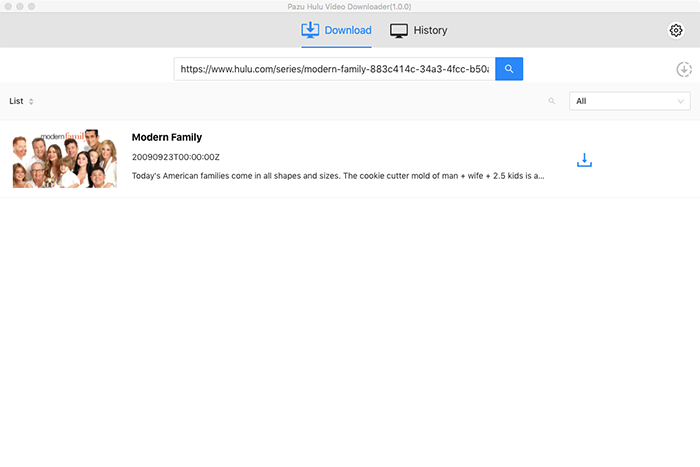Click the blue download-to-monitor icon
The width and height of the screenshot is (700, 467).
(x=310, y=30)
